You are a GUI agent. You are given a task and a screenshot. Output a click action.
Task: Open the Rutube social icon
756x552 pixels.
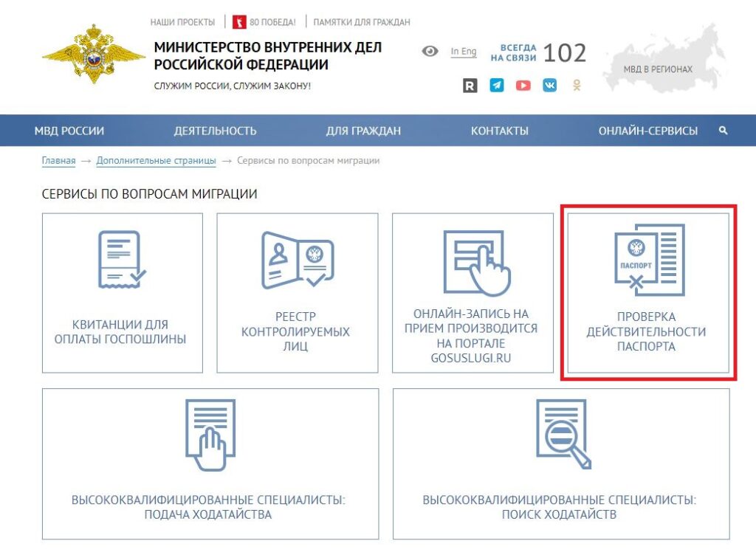click(470, 86)
